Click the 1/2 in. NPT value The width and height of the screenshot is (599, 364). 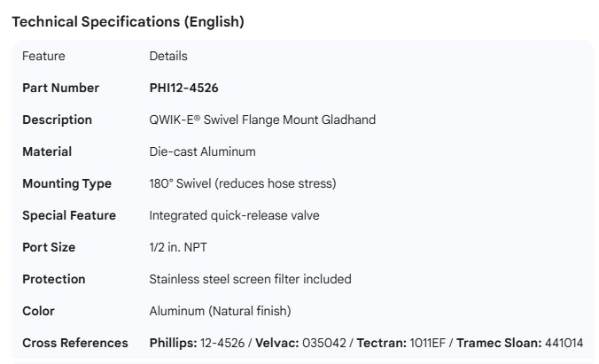pyautogui.click(x=178, y=247)
